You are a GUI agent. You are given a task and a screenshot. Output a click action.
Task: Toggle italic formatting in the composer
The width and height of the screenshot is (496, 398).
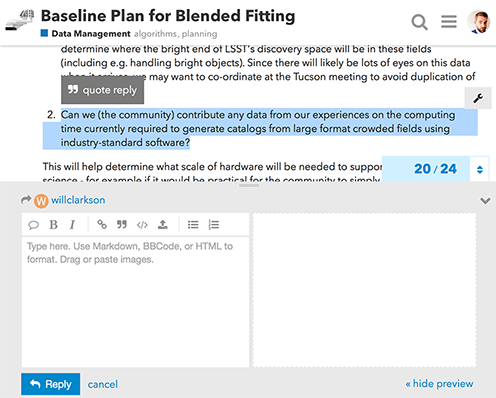(72, 225)
